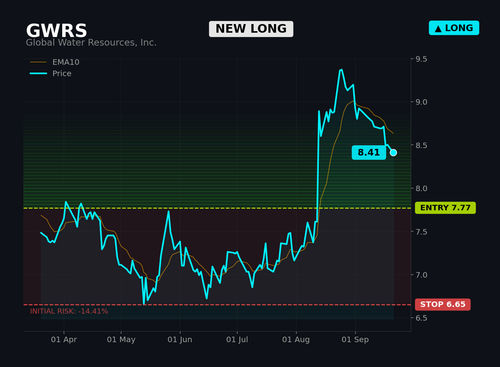Click the Price legend cyan line swatch

tap(38, 73)
